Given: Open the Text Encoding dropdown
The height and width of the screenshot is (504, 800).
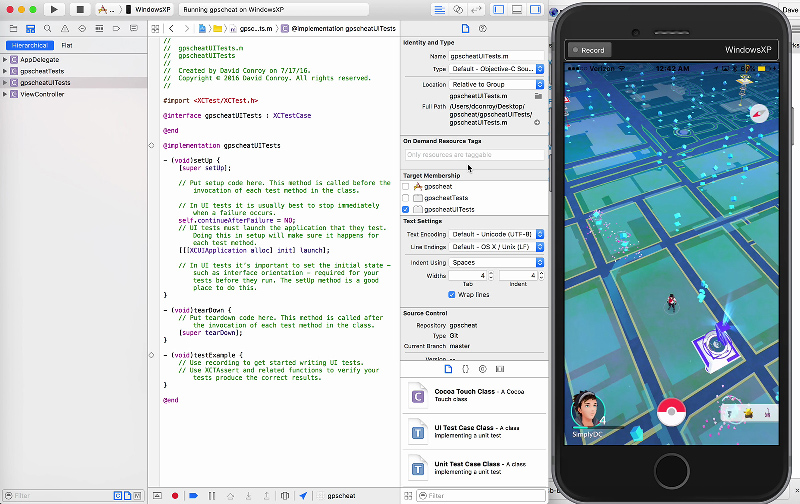Looking at the screenshot, I should (497, 234).
